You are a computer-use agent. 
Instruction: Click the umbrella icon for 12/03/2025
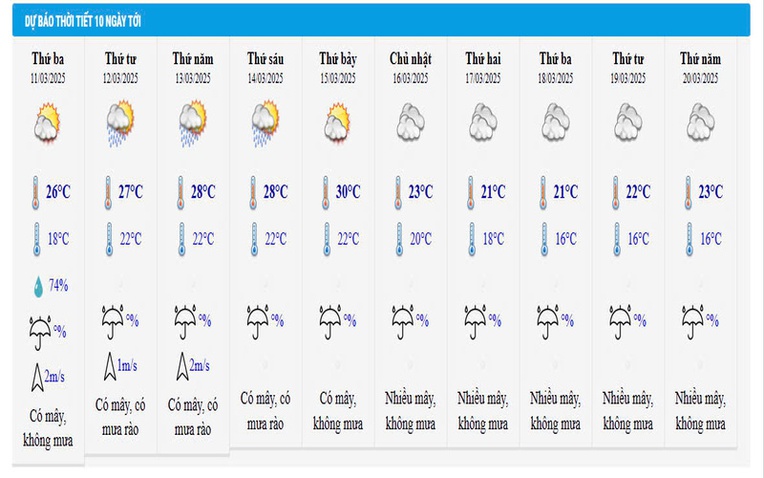[x=113, y=322]
